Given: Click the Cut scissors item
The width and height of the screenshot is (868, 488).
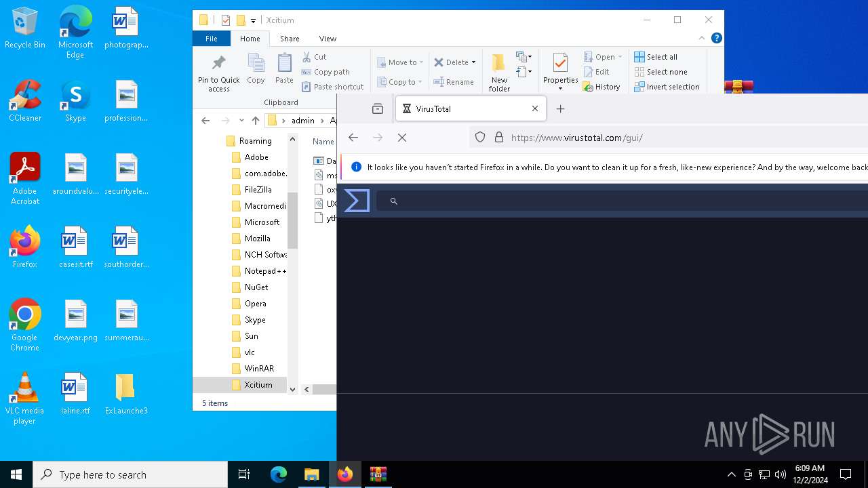Looking at the screenshot, I should tap(315, 57).
